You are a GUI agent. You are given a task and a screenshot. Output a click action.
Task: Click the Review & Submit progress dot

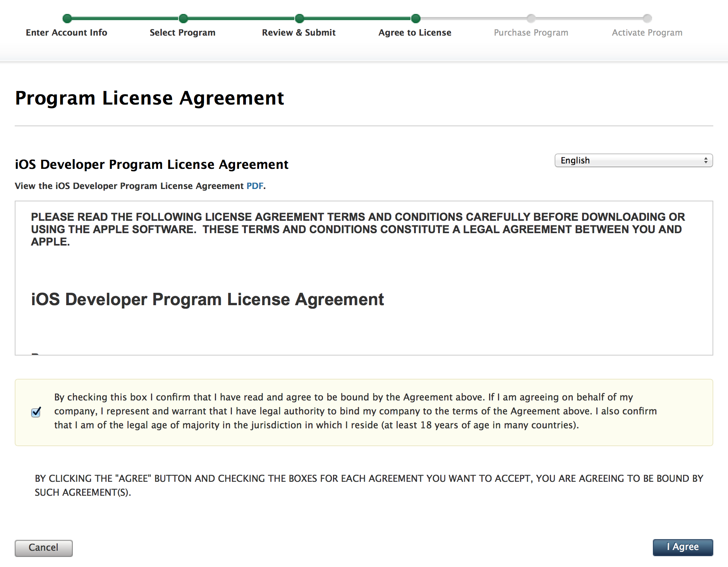tap(299, 18)
